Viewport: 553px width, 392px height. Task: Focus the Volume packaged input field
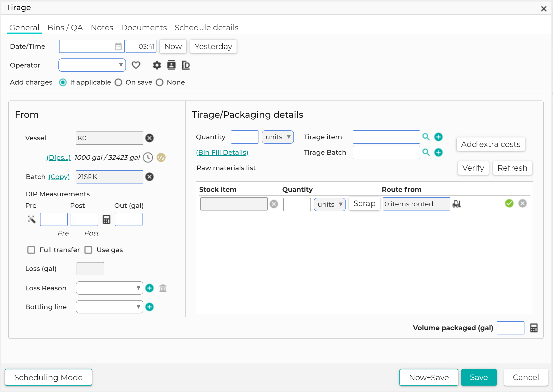(x=511, y=328)
